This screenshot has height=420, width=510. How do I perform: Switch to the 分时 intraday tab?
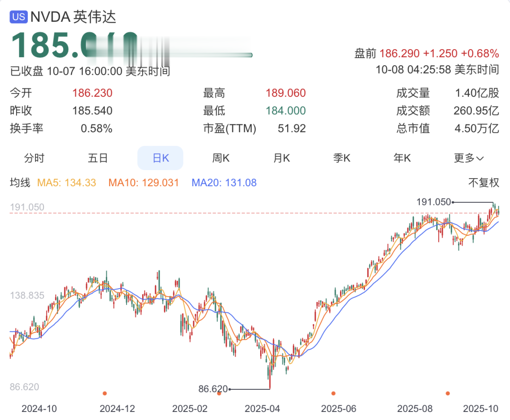click(34, 158)
